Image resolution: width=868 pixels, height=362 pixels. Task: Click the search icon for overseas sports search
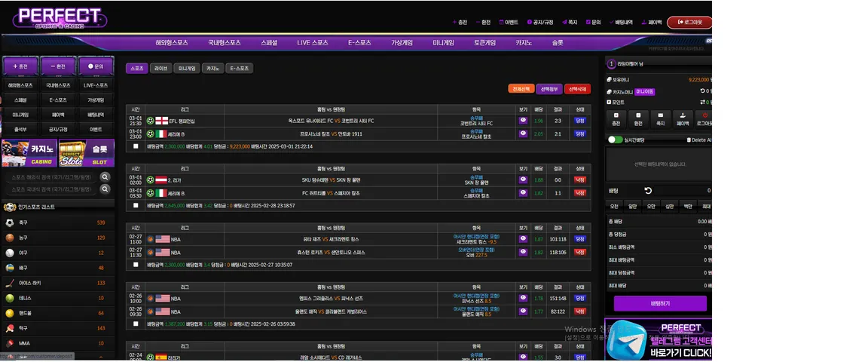click(x=105, y=177)
